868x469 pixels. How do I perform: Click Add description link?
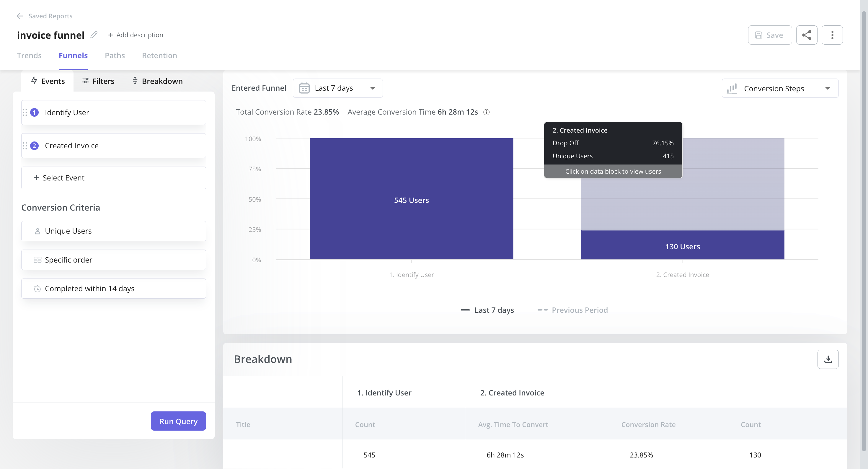136,35
